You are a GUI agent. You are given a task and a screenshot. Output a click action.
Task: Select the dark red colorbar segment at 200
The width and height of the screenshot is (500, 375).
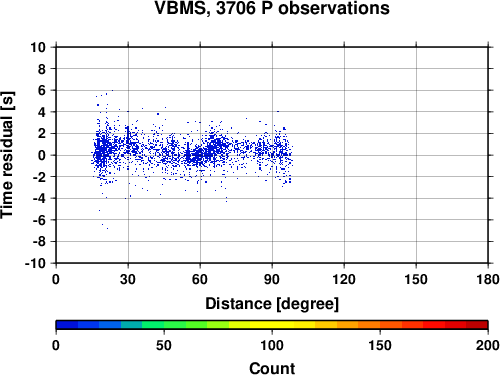click(x=477, y=325)
